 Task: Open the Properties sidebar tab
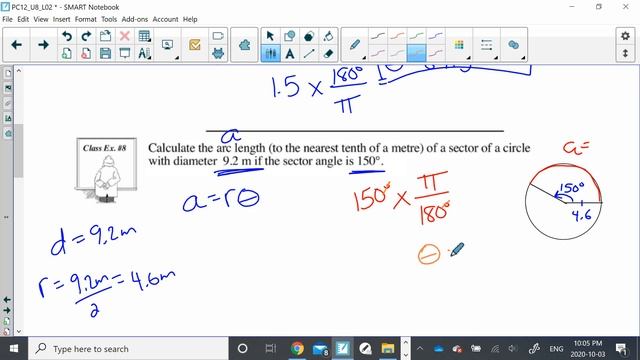[x=8, y=118]
